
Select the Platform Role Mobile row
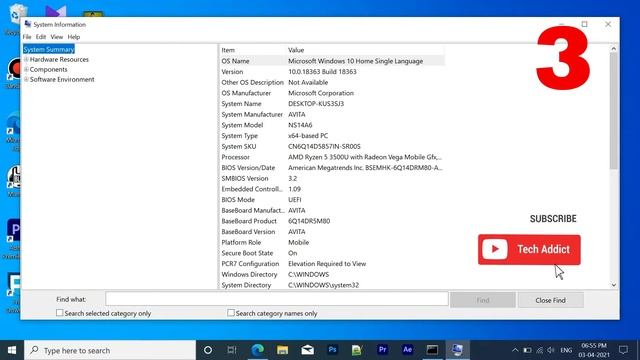pyautogui.click(x=332, y=242)
